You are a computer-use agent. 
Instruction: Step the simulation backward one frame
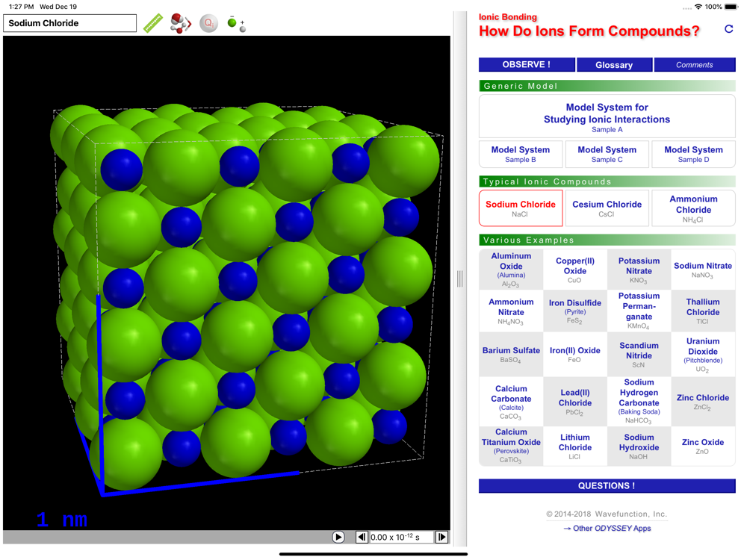click(362, 537)
